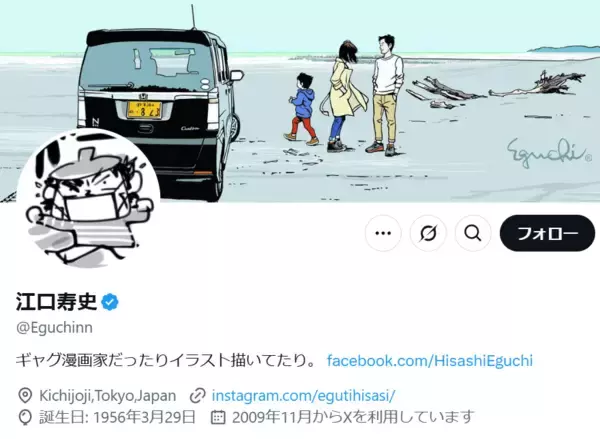Open the instagram.com/egutihisasi link
The width and height of the screenshot is (600, 439).
pos(303,395)
